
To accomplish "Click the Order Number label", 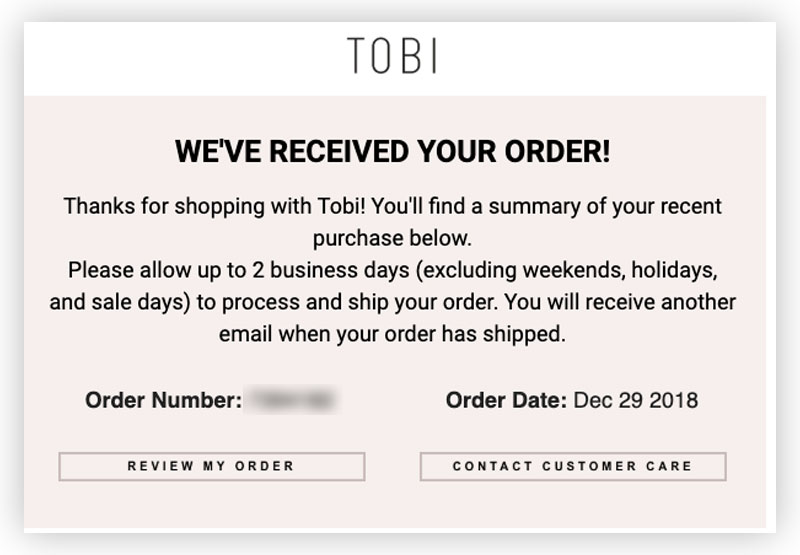I will tap(163, 400).
